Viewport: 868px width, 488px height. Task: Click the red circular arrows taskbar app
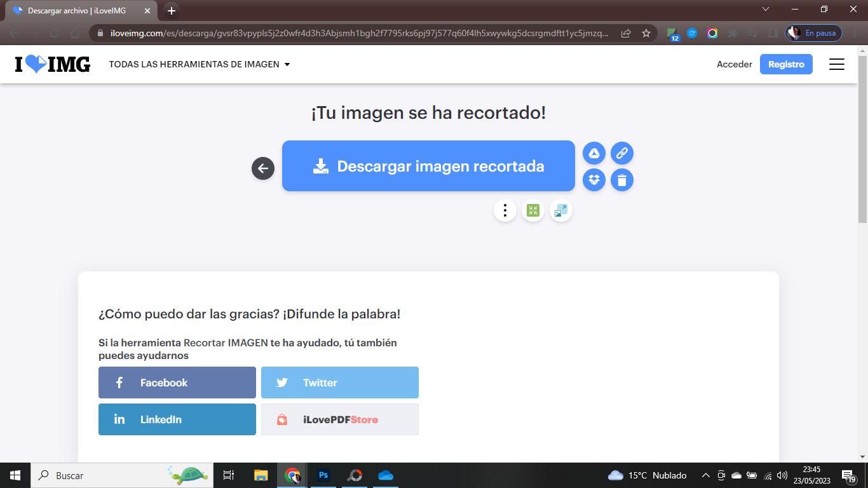(x=355, y=475)
